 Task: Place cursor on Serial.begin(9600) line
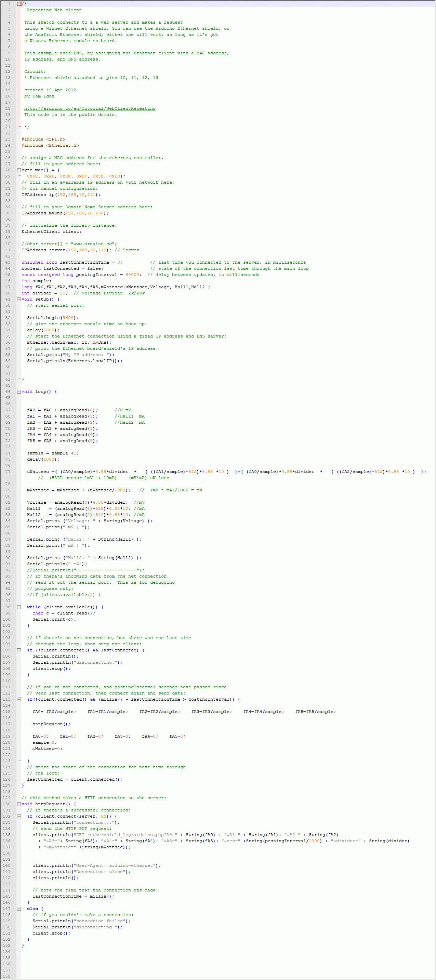click(x=53, y=318)
